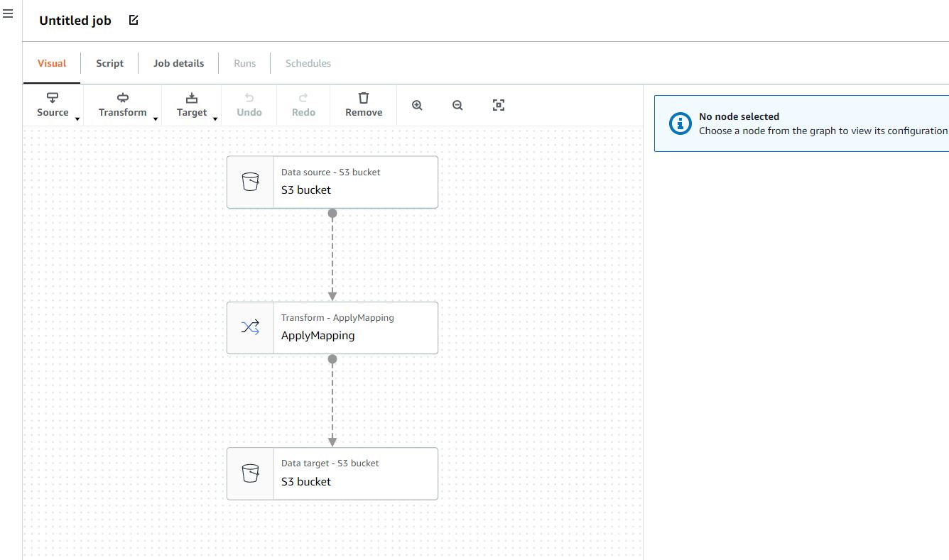Zoom in on the graph
The width and height of the screenshot is (949, 560).
417,105
